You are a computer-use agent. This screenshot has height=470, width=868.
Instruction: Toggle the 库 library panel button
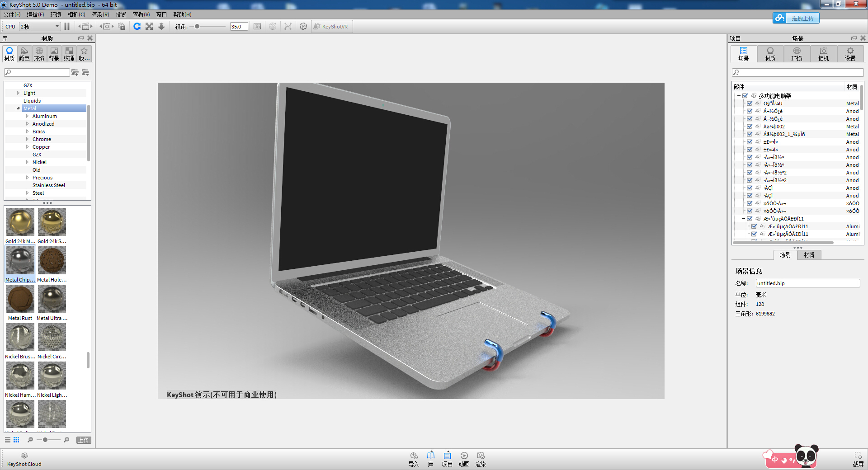coord(430,459)
